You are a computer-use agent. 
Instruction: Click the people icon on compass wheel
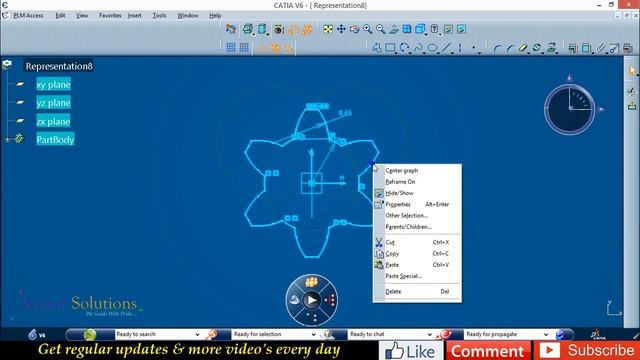pos(311,282)
